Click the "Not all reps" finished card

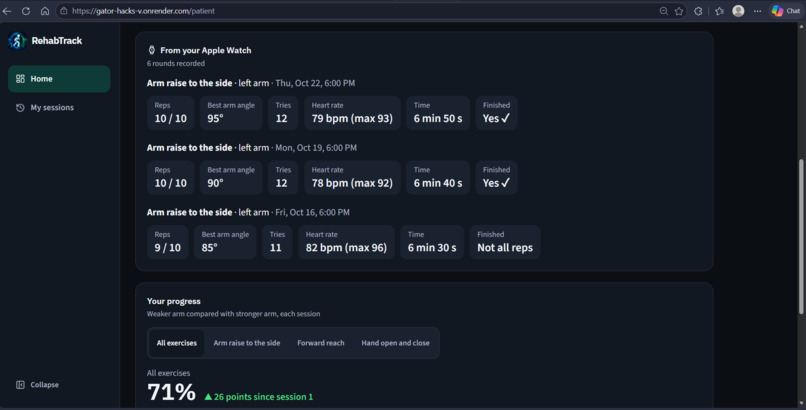click(x=505, y=242)
